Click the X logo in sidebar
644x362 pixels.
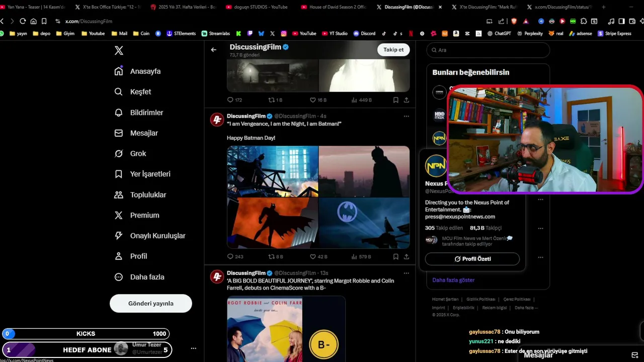[119, 50]
